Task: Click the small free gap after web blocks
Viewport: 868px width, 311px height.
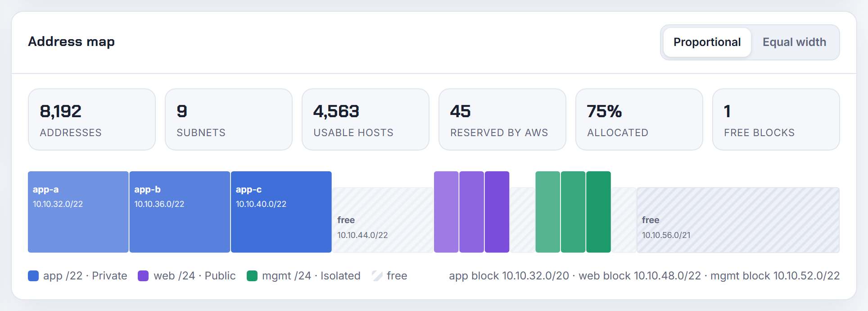Action: [522, 220]
